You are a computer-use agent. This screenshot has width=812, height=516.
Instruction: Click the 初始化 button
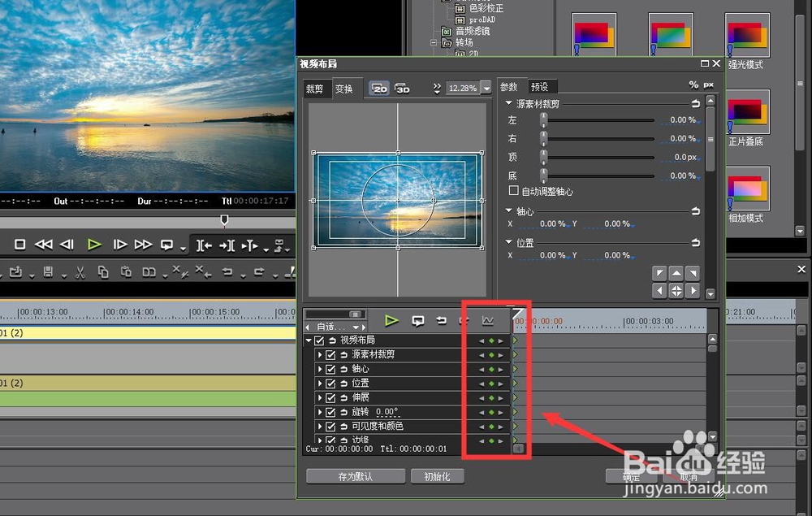pos(437,476)
